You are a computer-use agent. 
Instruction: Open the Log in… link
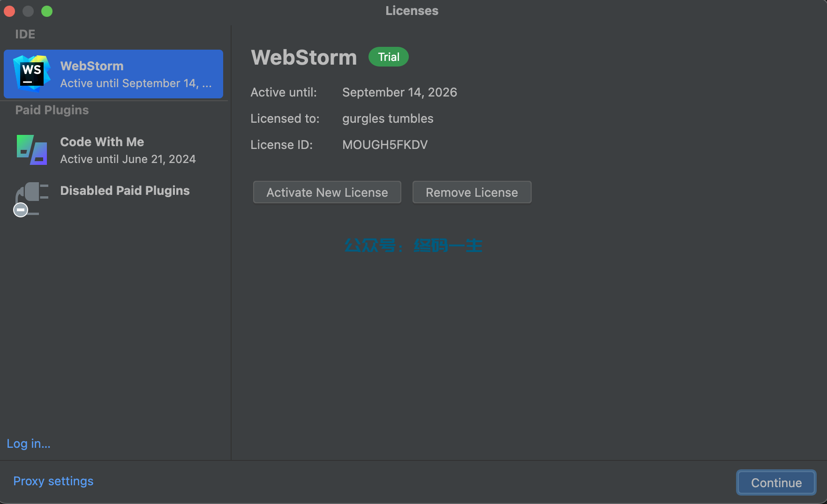click(x=29, y=444)
